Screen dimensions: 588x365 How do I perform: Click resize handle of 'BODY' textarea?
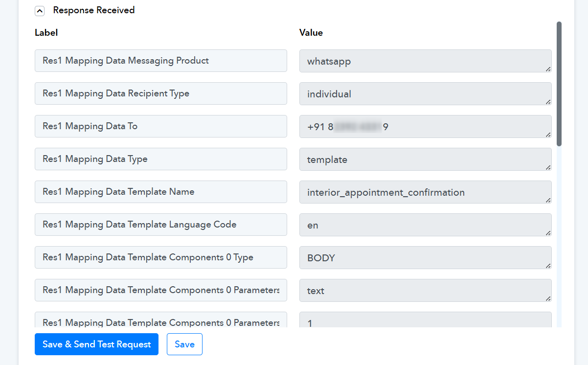point(548,266)
